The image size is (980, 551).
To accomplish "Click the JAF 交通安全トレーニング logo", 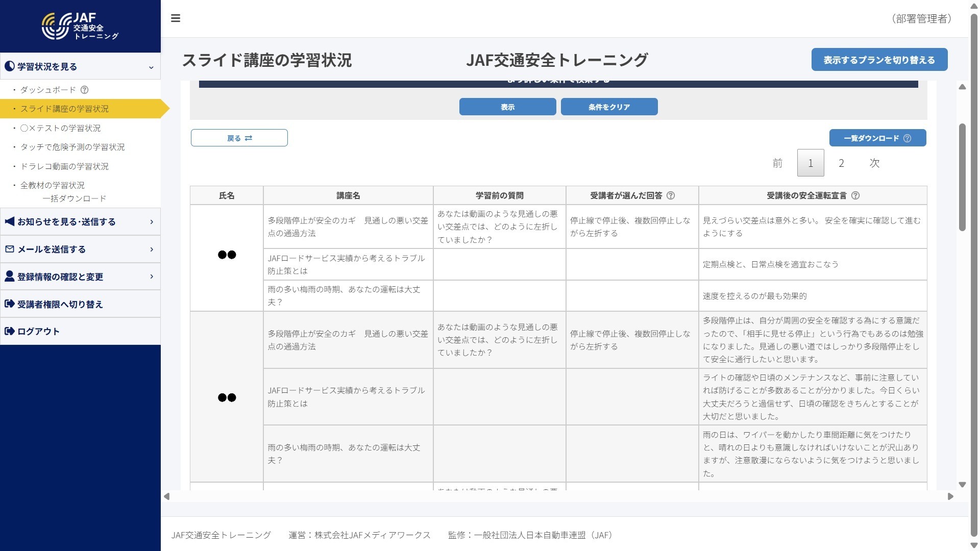I will 80,26.
